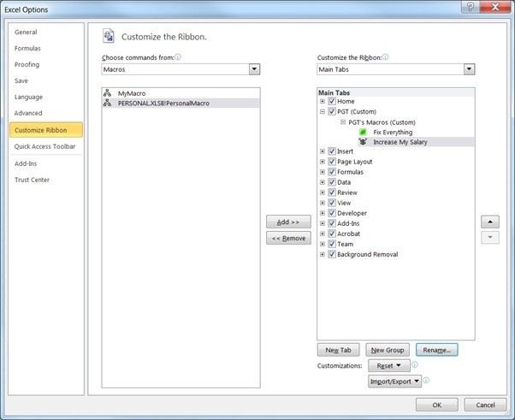515x420 pixels.
Task: Uncheck the Insert tab checkbox
Action: (332, 151)
